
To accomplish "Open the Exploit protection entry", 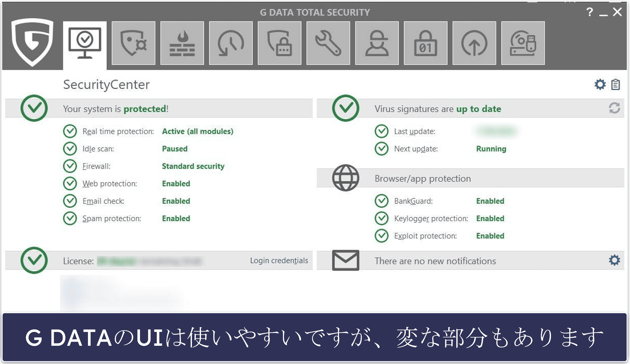I will (x=425, y=236).
